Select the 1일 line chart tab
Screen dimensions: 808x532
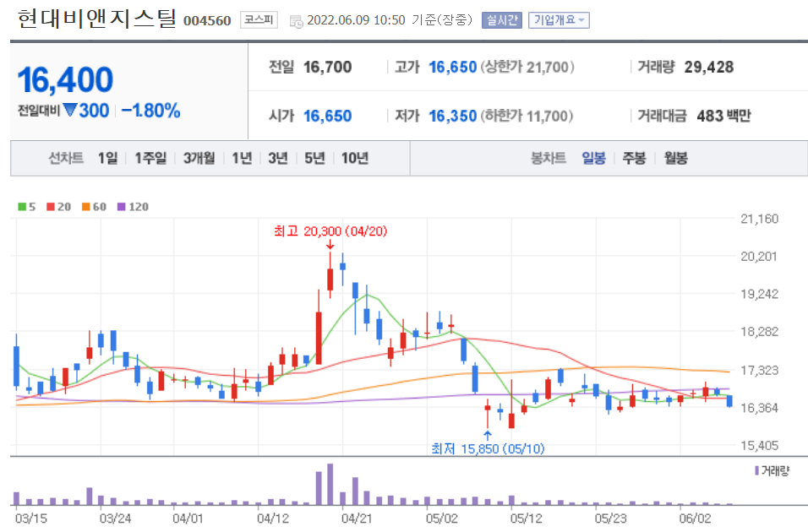coord(107,158)
